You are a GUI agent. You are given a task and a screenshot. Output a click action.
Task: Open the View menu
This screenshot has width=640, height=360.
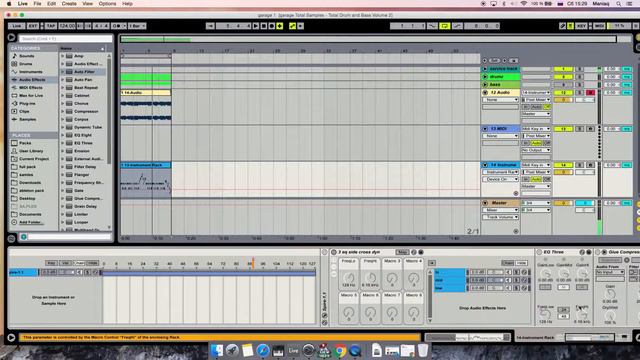click(x=87, y=4)
